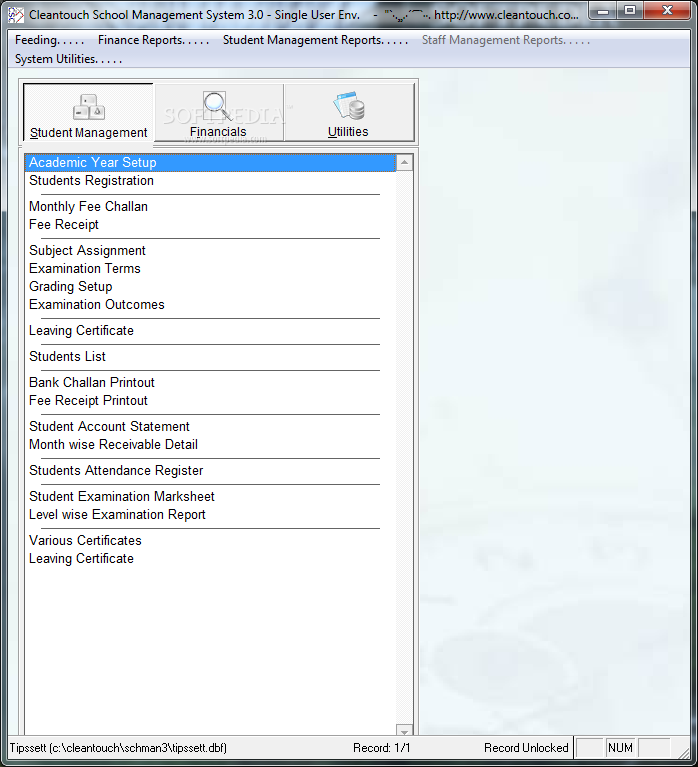Click the Financials magnifying glass icon
The height and width of the screenshot is (767, 698).
(217, 107)
